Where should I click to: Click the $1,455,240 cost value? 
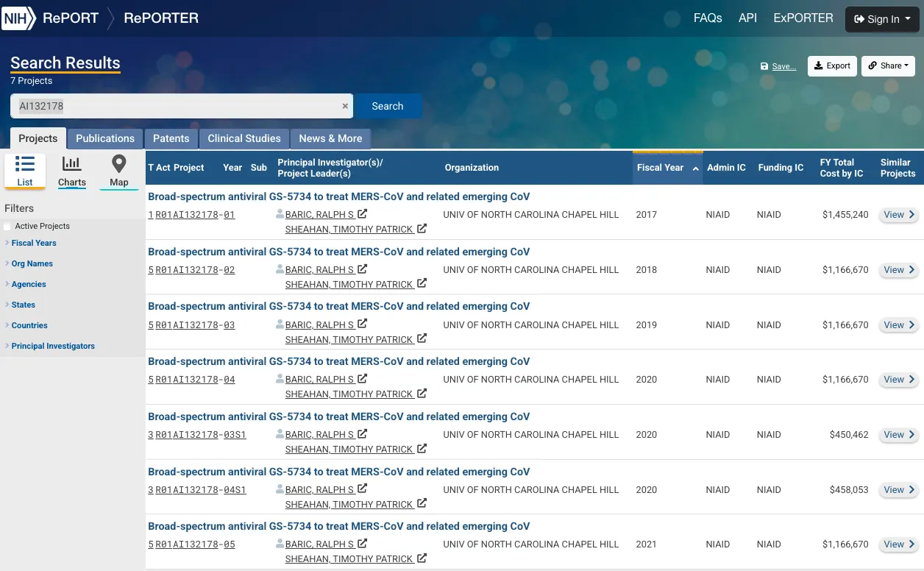click(x=845, y=215)
